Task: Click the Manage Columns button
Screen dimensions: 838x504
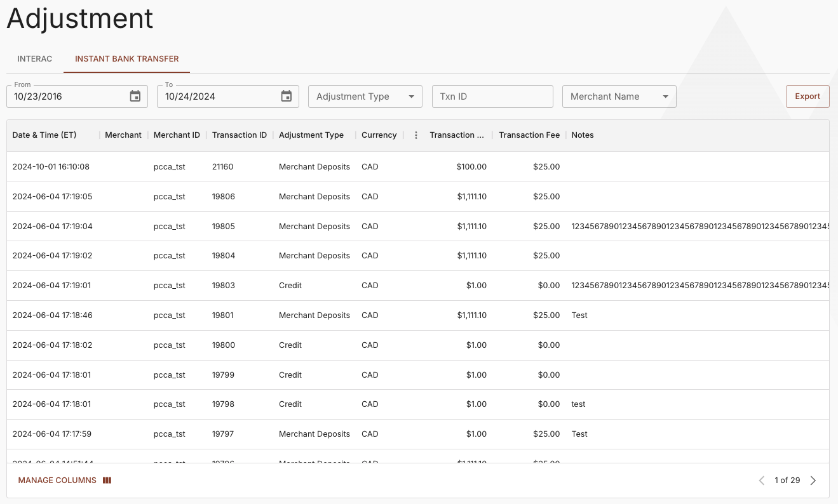Action: click(x=57, y=481)
